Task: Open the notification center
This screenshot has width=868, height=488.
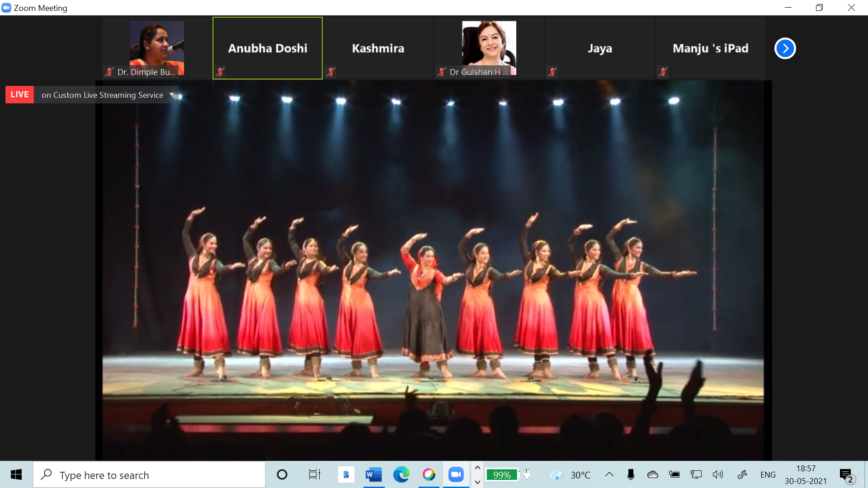Action: (845, 474)
